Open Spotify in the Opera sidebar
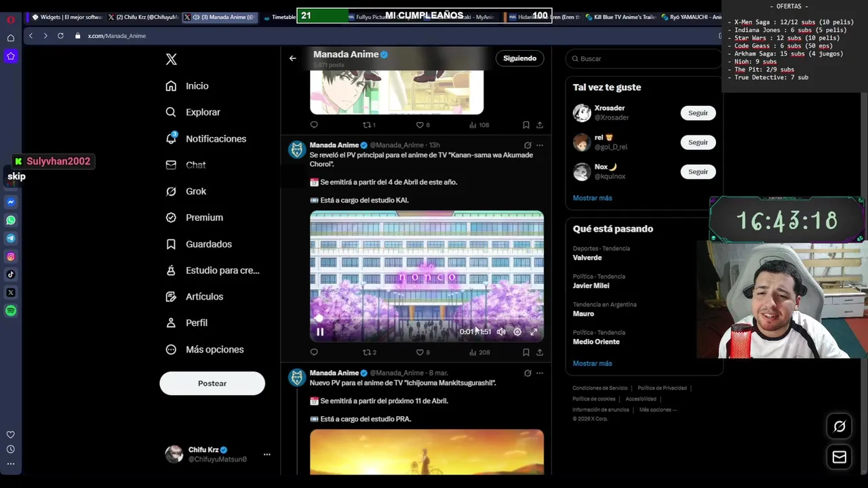 [x=11, y=310]
